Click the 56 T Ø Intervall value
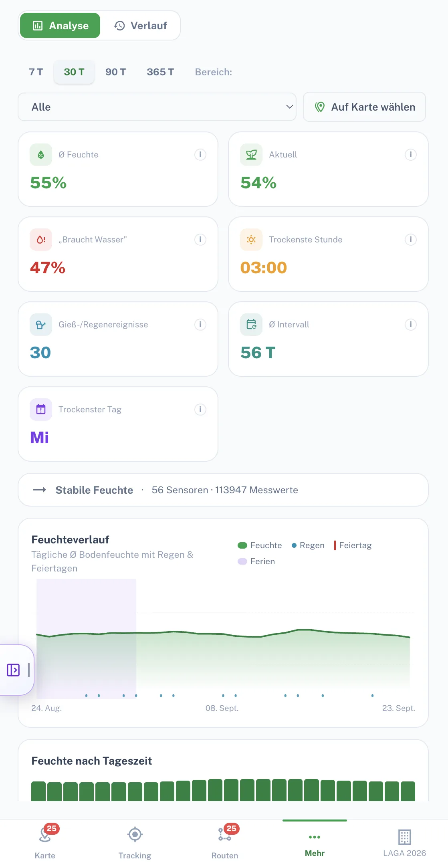448x868 pixels. point(258,353)
